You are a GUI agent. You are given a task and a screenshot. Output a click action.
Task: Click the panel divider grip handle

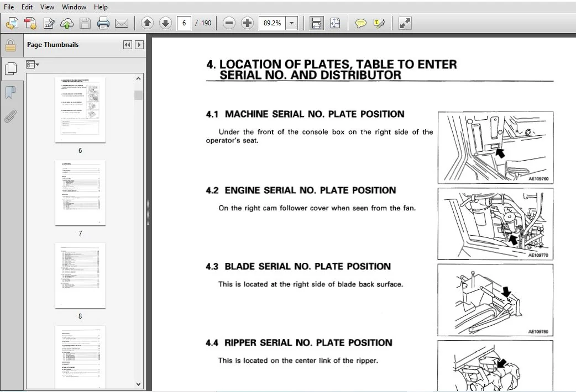click(148, 212)
